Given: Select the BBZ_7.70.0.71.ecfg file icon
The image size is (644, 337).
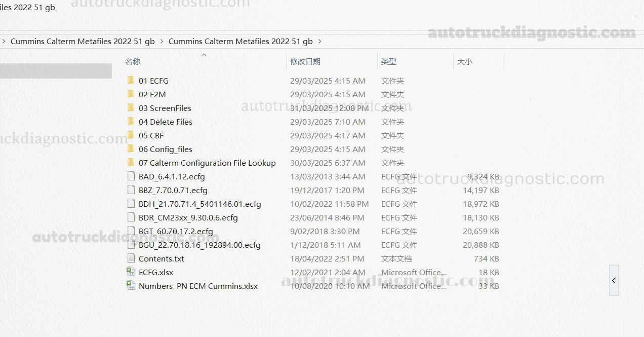Looking at the screenshot, I should click(x=131, y=190).
